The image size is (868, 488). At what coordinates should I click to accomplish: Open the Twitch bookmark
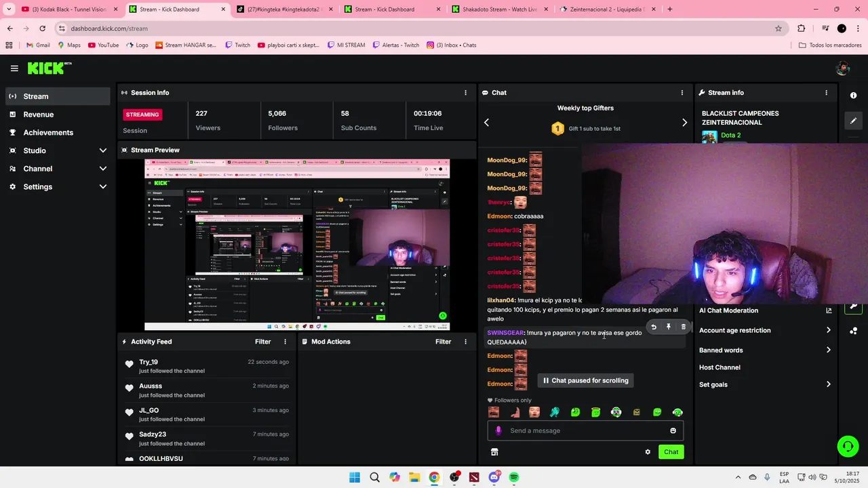[237, 45]
